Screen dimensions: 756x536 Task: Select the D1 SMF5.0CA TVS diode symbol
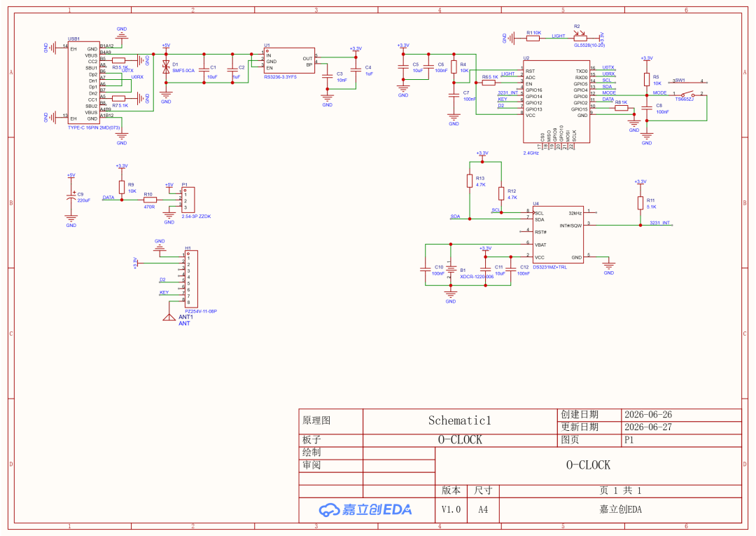pos(166,67)
